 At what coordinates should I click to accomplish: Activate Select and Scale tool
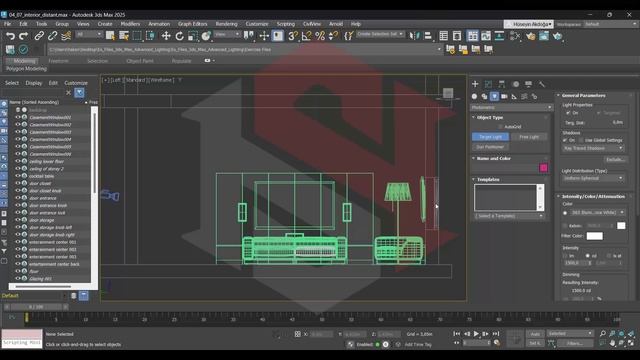(193, 36)
